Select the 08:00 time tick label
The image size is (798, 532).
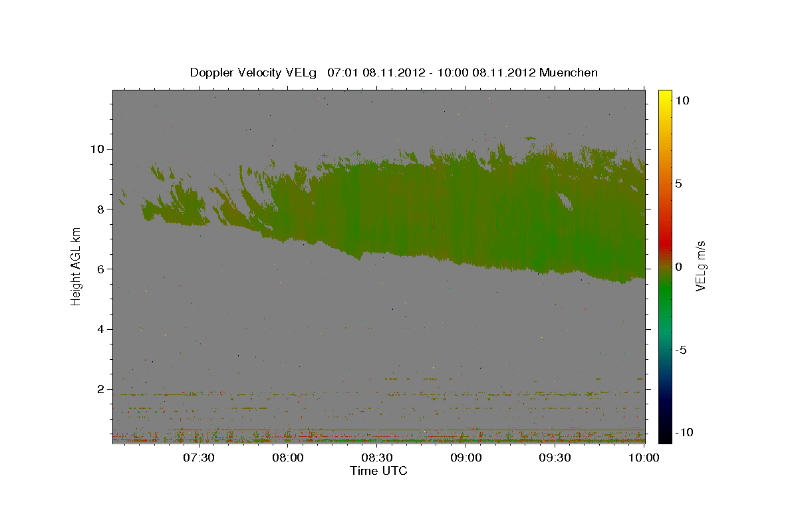pyautogui.click(x=288, y=458)
